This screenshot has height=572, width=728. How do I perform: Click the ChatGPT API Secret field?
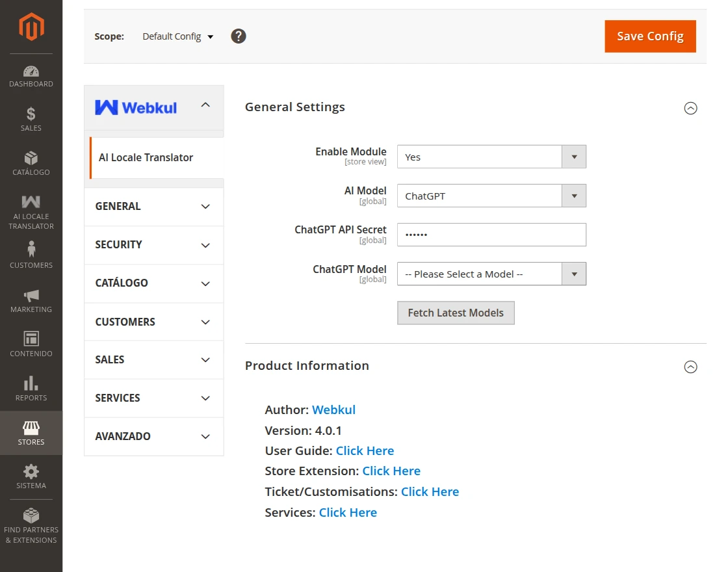491,235
